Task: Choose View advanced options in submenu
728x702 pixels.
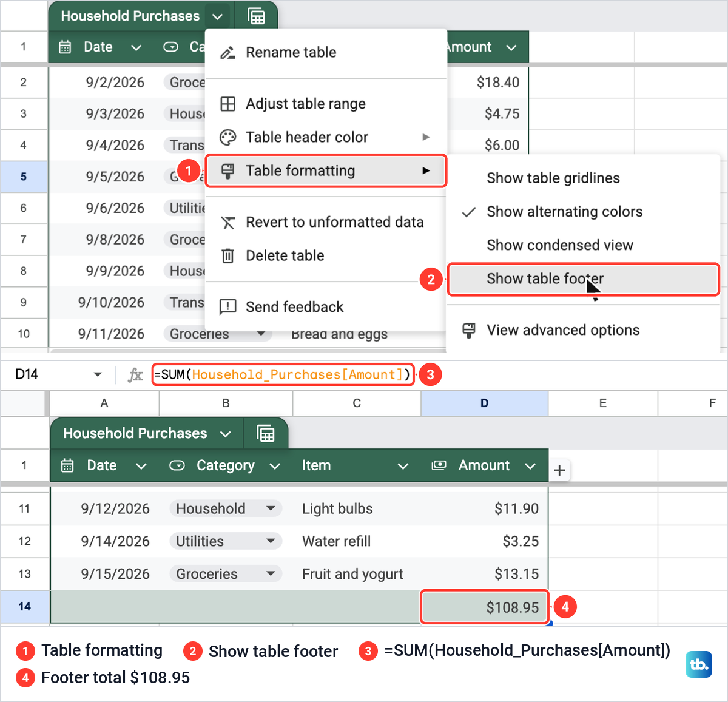Action: 582,330
